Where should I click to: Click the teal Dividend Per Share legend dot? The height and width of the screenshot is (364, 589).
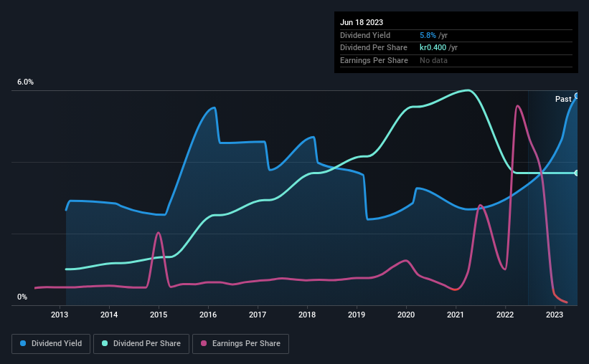click(105, 343)
